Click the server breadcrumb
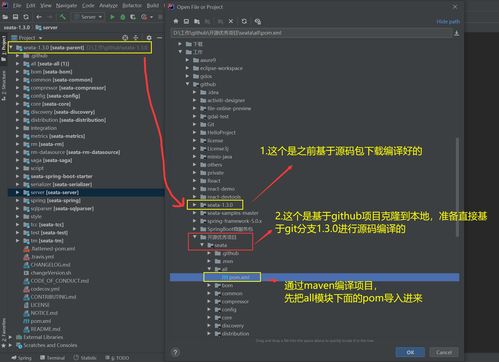This screenshot has width=499, height=362. click(47, 27)
